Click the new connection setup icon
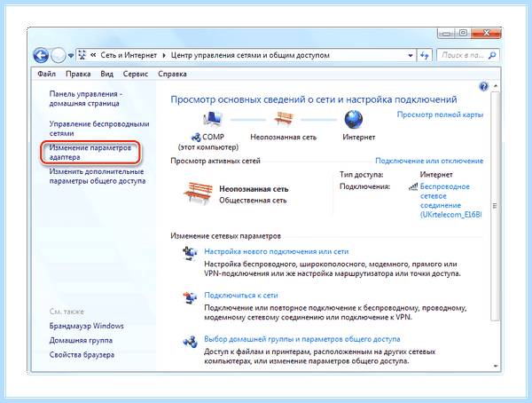 point(190,254)
